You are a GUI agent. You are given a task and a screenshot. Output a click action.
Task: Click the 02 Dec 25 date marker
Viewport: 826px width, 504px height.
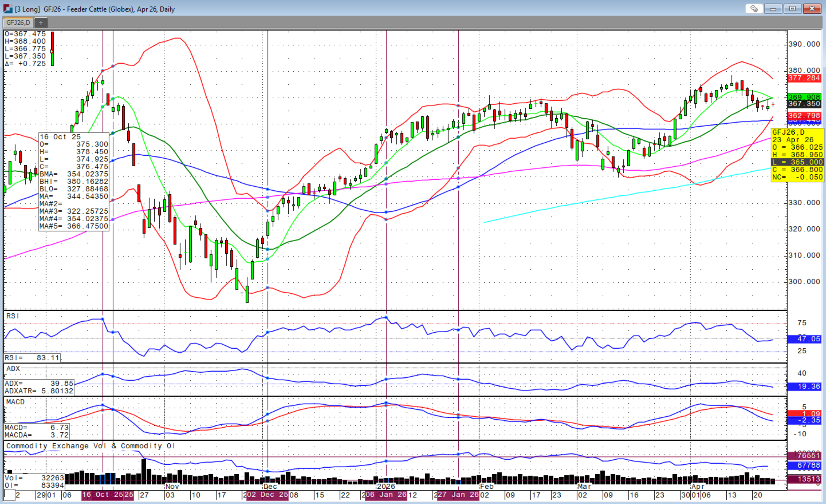click(267, 495)
